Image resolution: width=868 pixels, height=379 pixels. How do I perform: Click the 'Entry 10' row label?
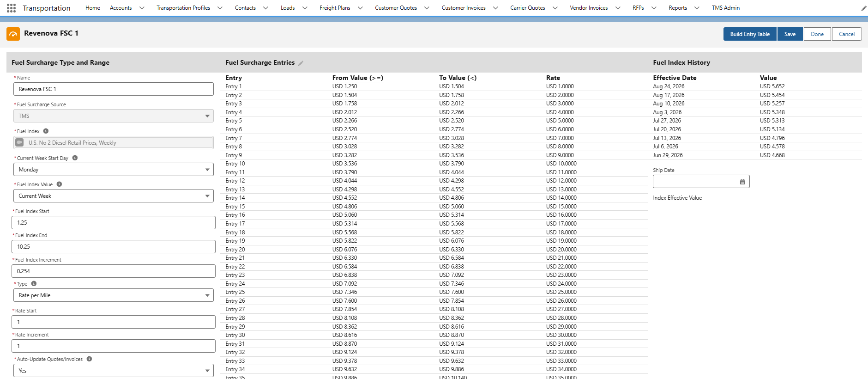(x=235, y=164)
